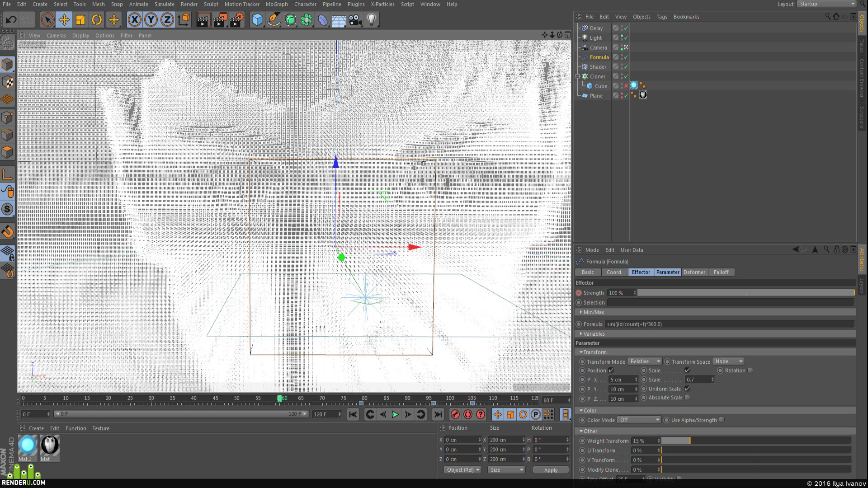The width and height of the screenshot is (868, 488).
Task: Click the Render to Picture Viewer icon
Action: (x=220, y=20)
